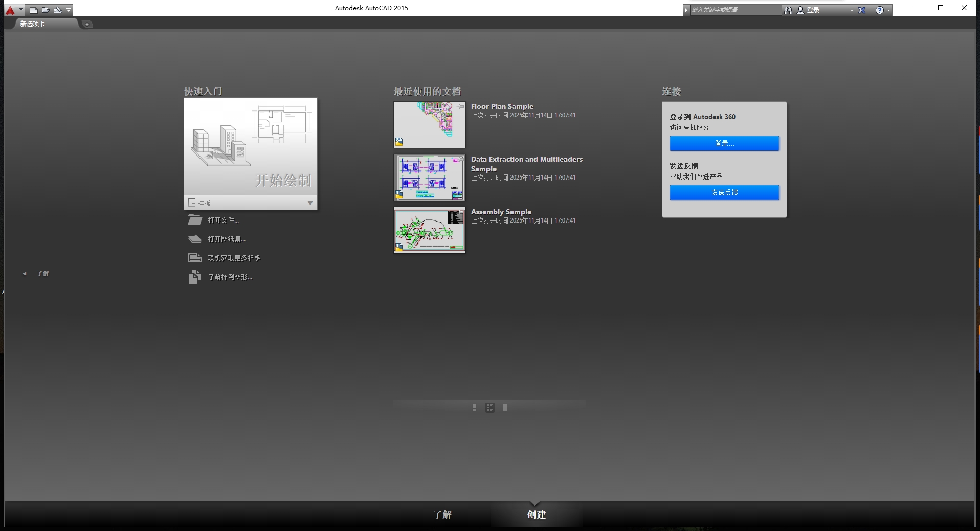
Task: Click the binoculars search icon
Action: (x=788, y=10)
